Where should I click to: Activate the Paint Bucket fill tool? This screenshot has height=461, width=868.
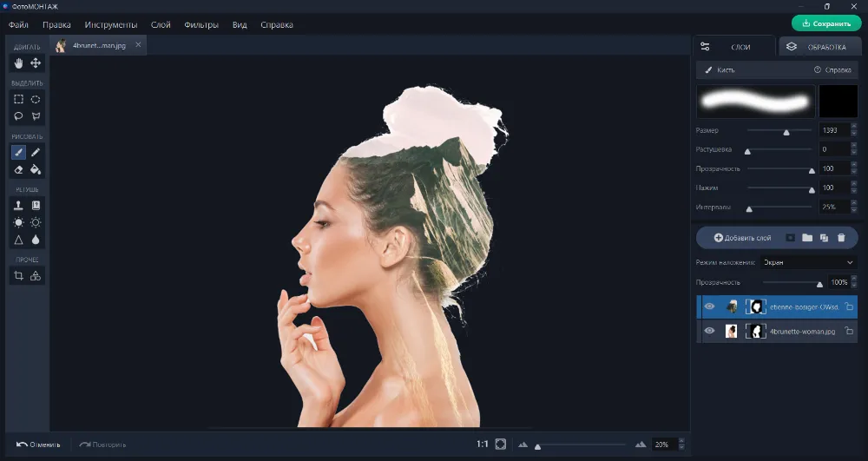(x=36, y=169)
